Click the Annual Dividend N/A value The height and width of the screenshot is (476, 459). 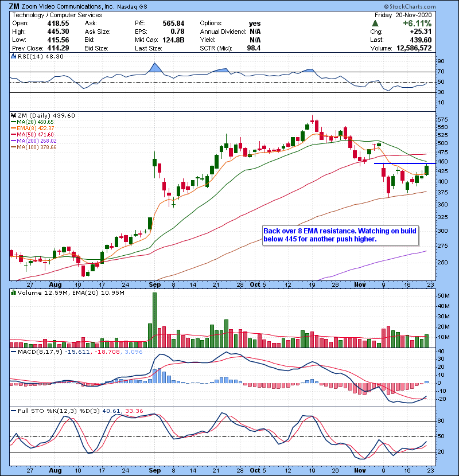(255, 32)
